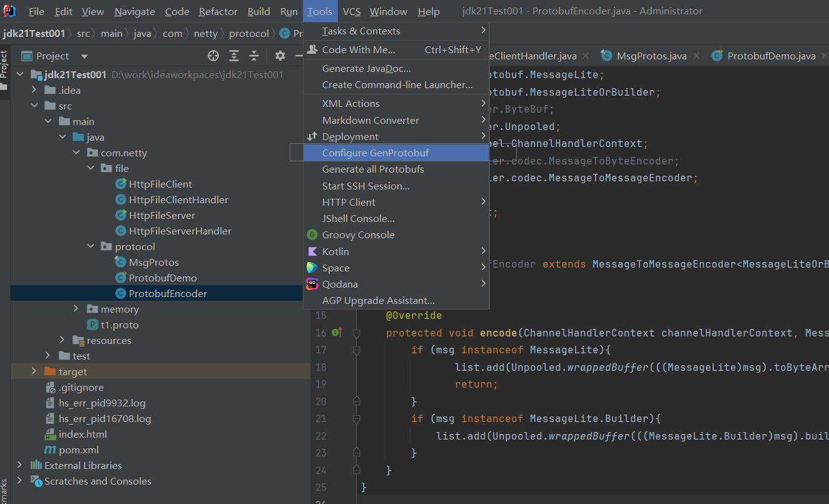Select Start SSH Session menu entry
The width and height of the screenshot is (829, 504).
pos(396,186)
